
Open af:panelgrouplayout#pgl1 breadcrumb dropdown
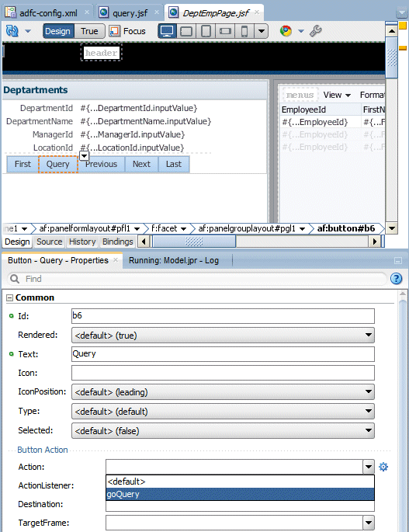302,229
